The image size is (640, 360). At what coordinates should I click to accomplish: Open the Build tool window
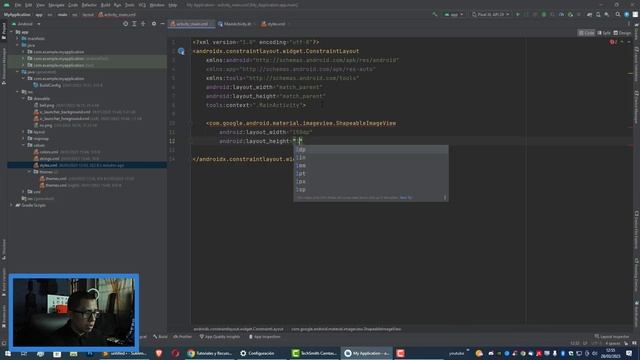click(x=160, y=337)
